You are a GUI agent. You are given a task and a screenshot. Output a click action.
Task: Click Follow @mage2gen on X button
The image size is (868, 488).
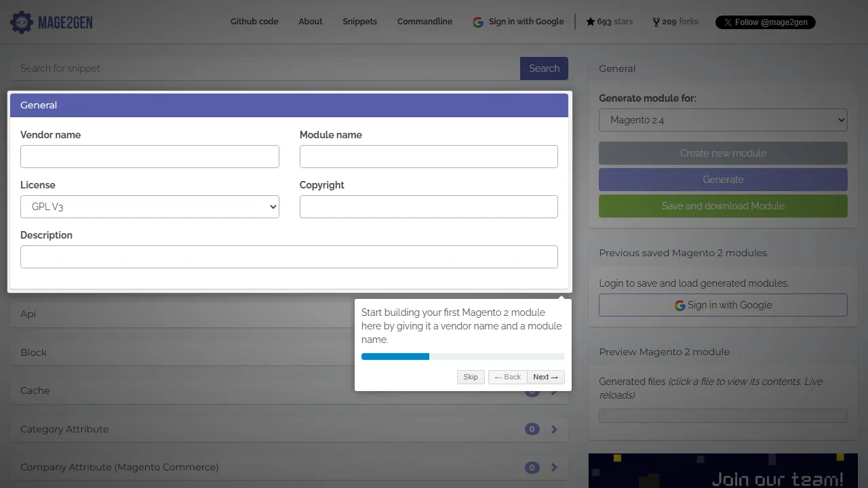coord(765,22)
